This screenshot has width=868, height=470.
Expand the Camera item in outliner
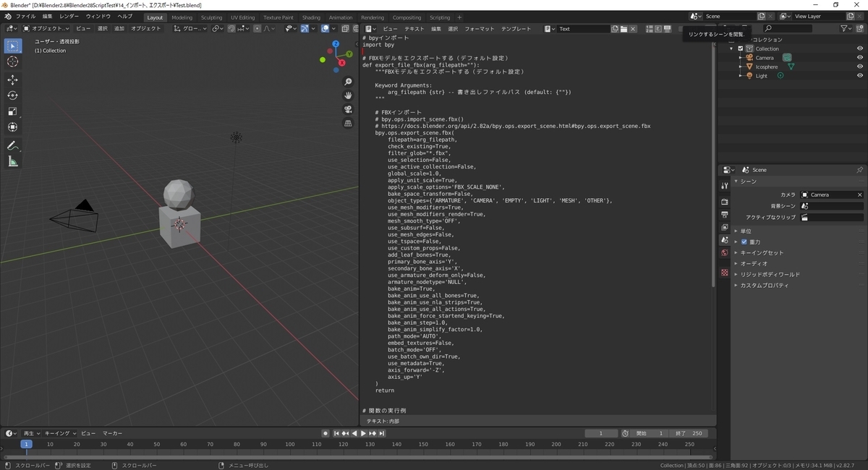[741, 58]
